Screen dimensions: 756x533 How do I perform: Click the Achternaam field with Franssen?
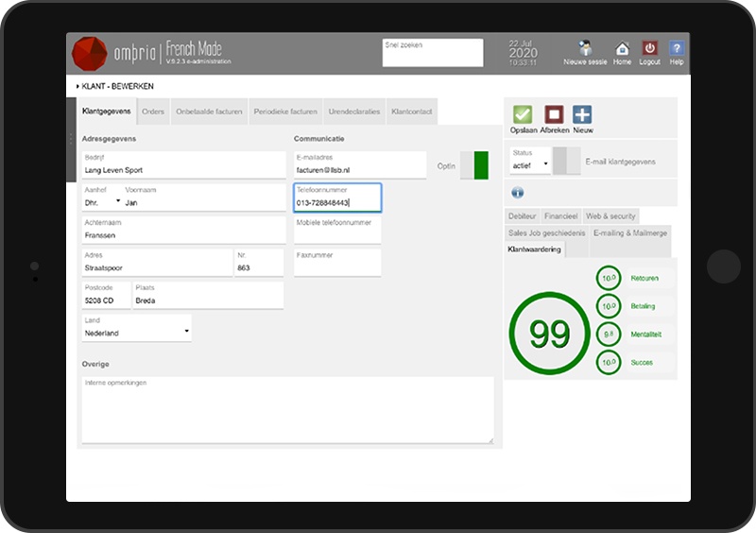183,230
